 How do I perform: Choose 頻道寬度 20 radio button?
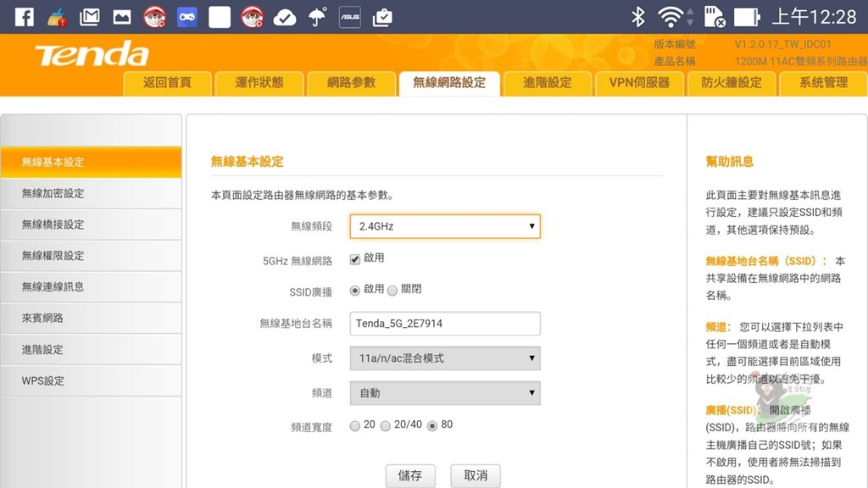tap(355, 425)
